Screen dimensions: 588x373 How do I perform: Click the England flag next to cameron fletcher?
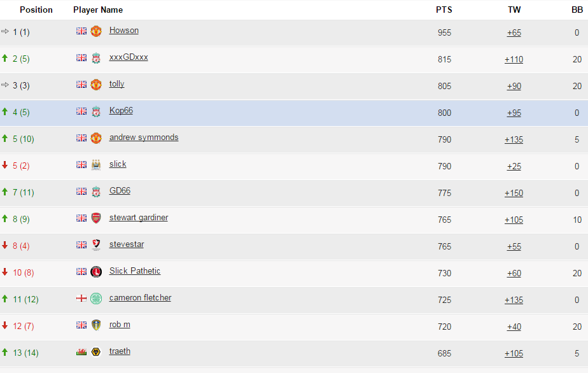click(81, 299)
